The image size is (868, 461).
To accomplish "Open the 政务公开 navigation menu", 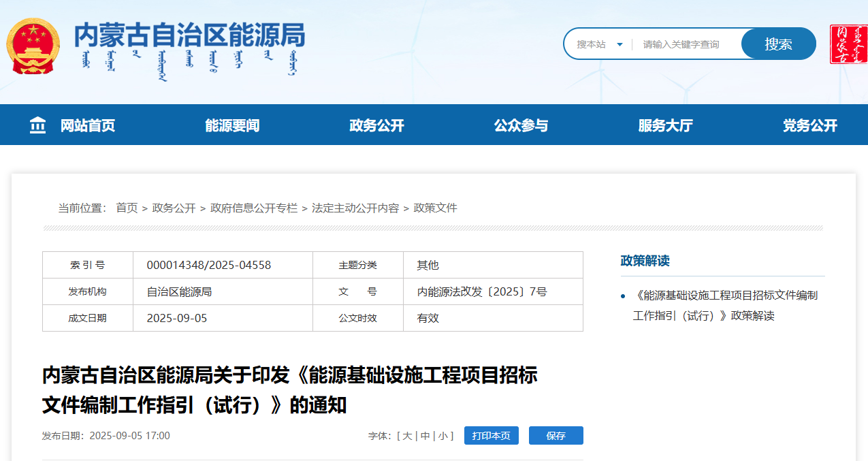I will [375, 125].
